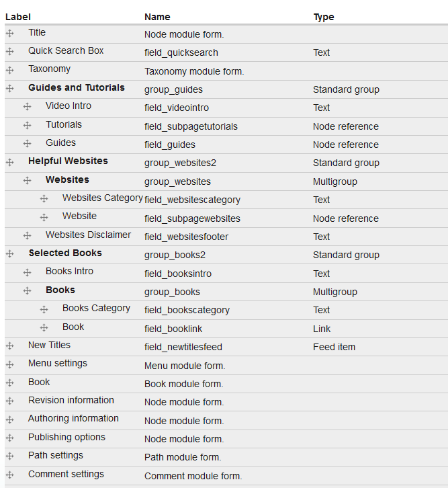Click the Authoring information label

pos(73,419)
